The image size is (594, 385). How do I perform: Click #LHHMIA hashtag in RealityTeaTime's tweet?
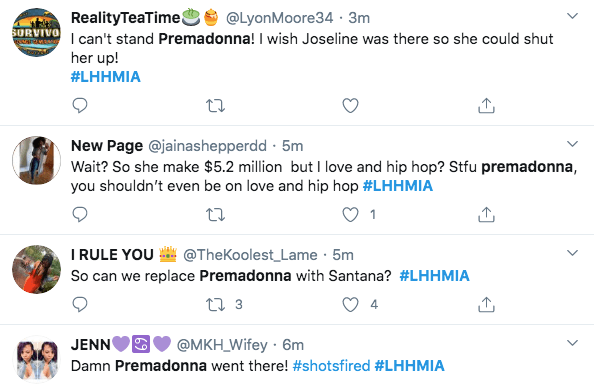tap(106, 77)
